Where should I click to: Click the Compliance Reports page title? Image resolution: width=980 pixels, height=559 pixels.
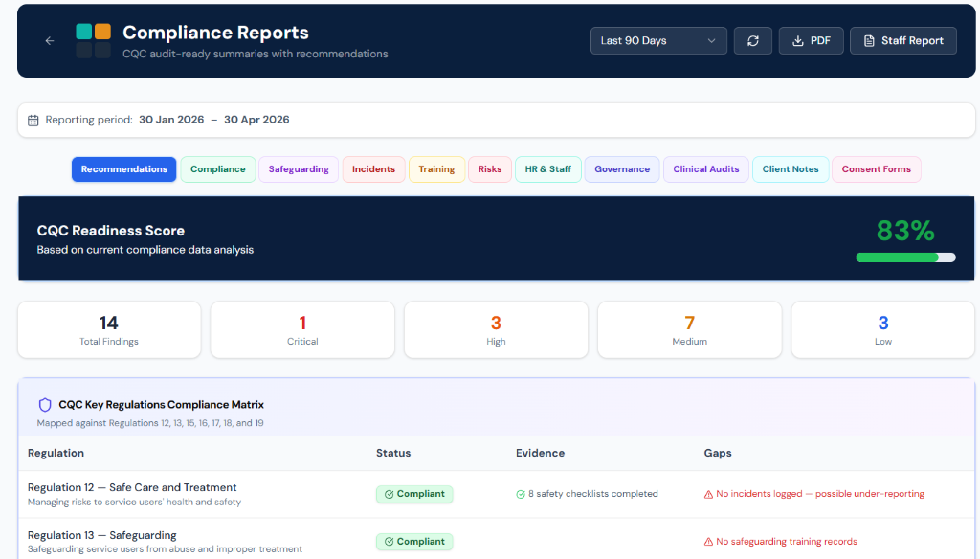click(215, 33)
